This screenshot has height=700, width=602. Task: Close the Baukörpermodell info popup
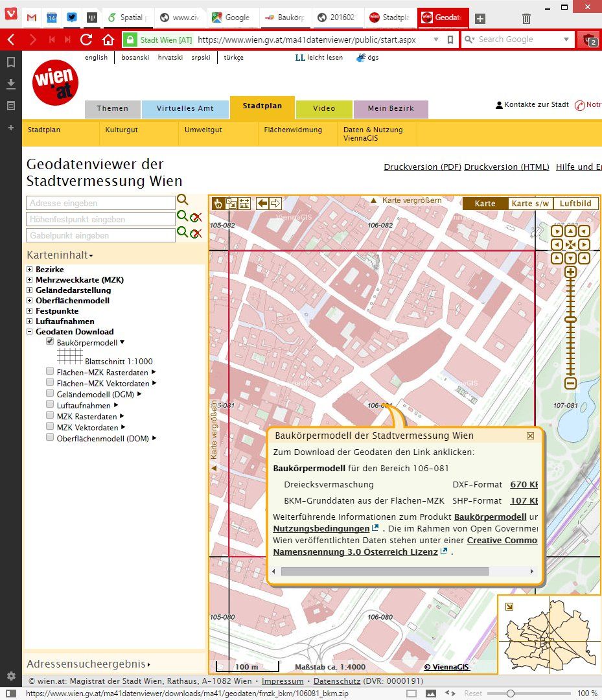point(530,436)
